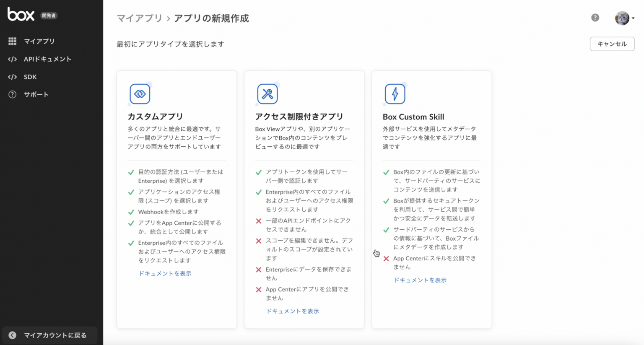Open ドキュメントを表示 under Box Custom Skill
Viewport: 644px width, 345px height.
point(420,280)
